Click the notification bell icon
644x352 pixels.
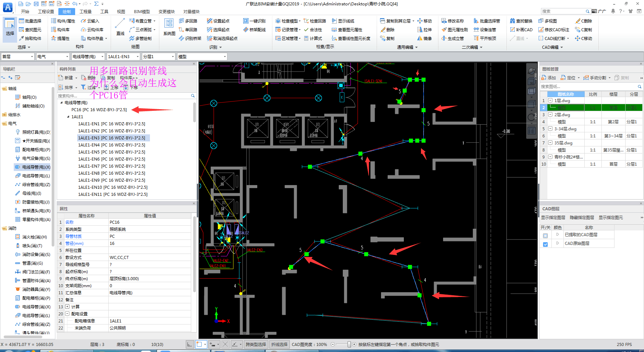613,11
